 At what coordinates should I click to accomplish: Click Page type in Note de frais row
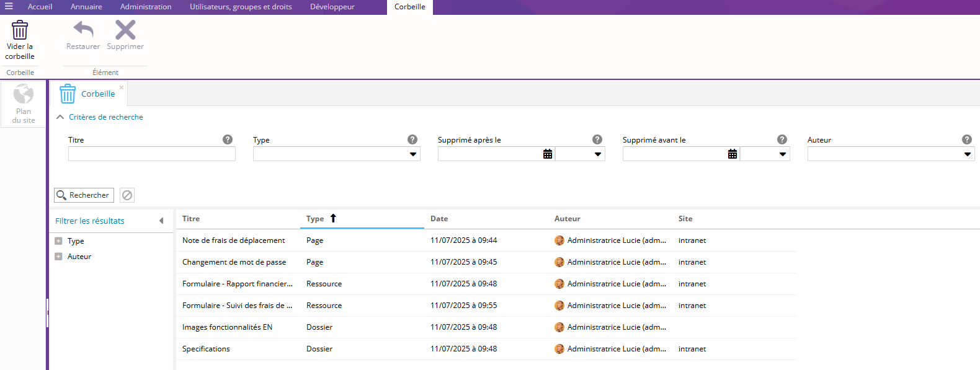pyautogui.click(x=314, y=240)
